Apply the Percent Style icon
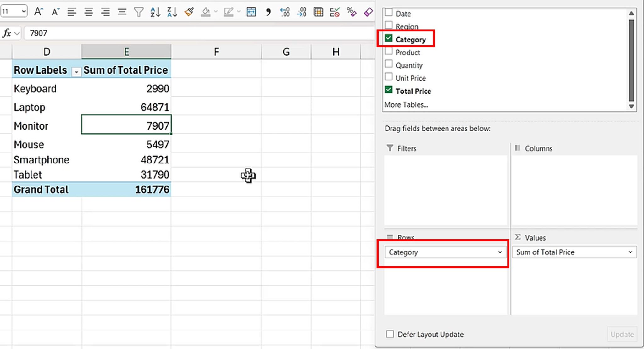This screenshot has width=644, height=349. 352,12
